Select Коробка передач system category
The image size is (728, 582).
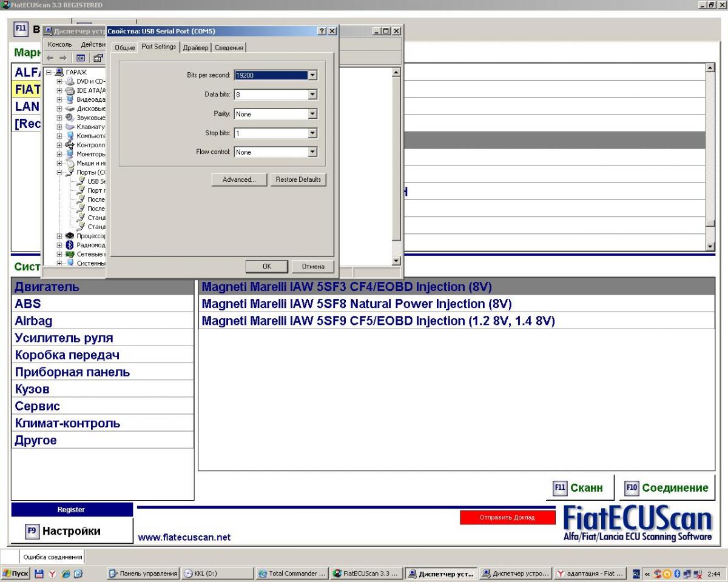103,355
